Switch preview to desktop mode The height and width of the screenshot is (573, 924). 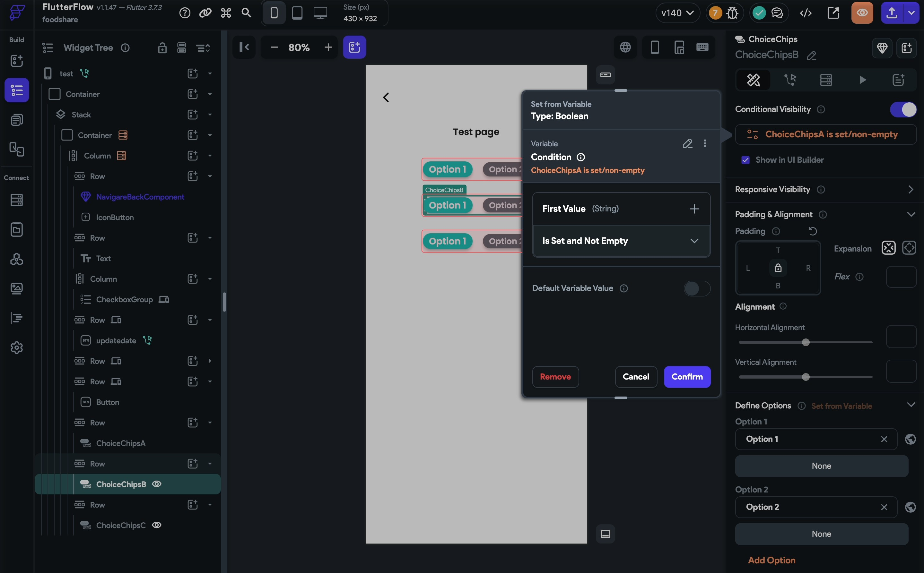coord(320,13)
